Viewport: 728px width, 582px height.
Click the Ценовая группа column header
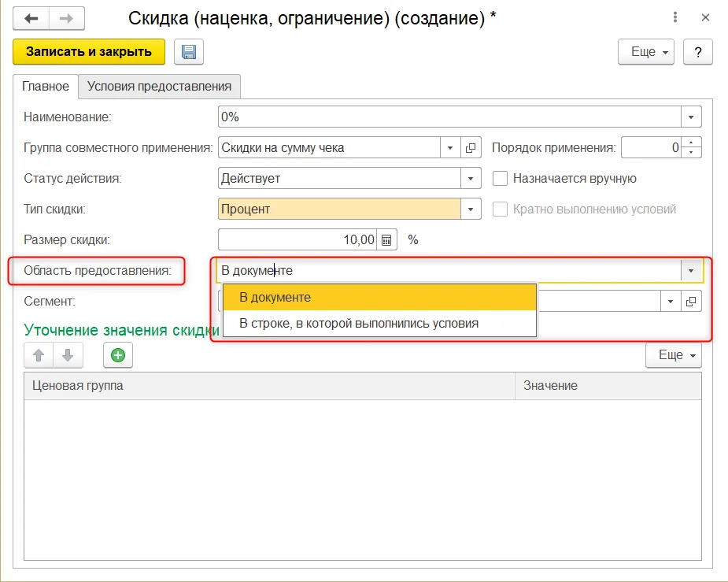pos(270,386)
